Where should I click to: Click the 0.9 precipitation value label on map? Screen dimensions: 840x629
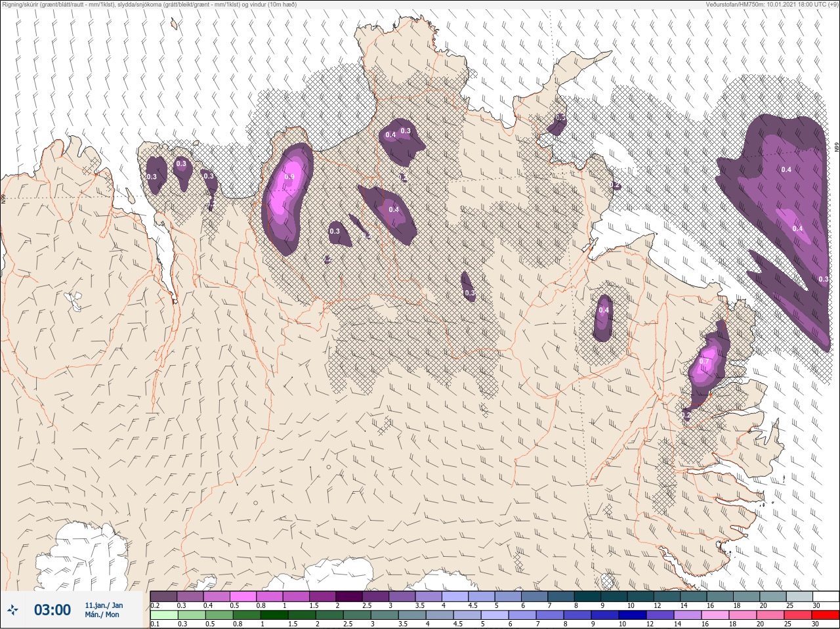[x=289, y=177]
